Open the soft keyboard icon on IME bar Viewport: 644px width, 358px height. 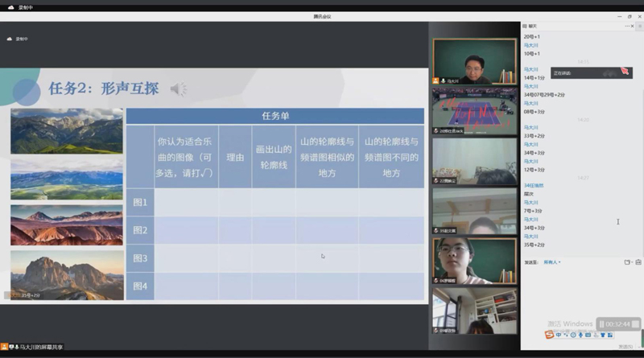(588, 335)
